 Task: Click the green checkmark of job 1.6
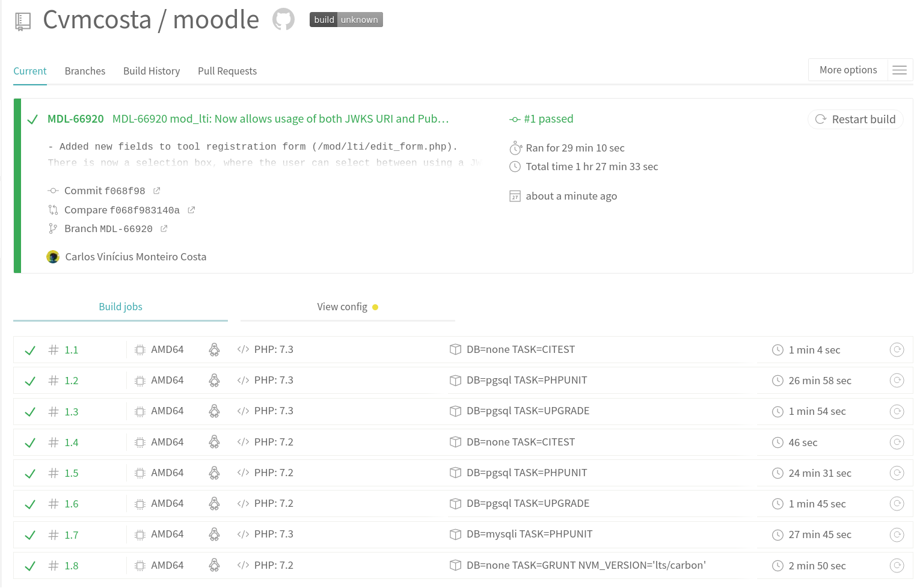point(30,504)
